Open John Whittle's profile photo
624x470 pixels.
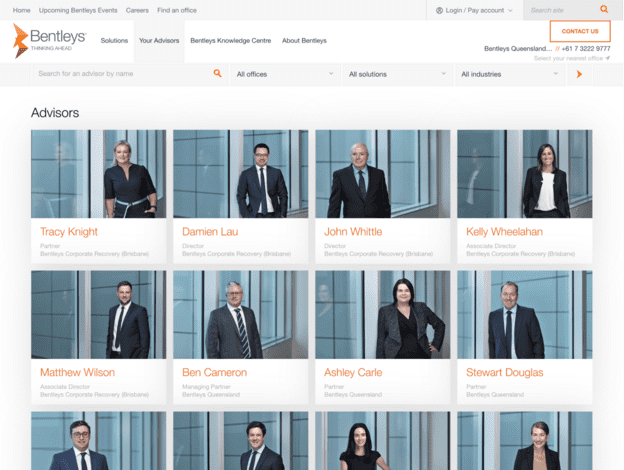tap(382, 174)
